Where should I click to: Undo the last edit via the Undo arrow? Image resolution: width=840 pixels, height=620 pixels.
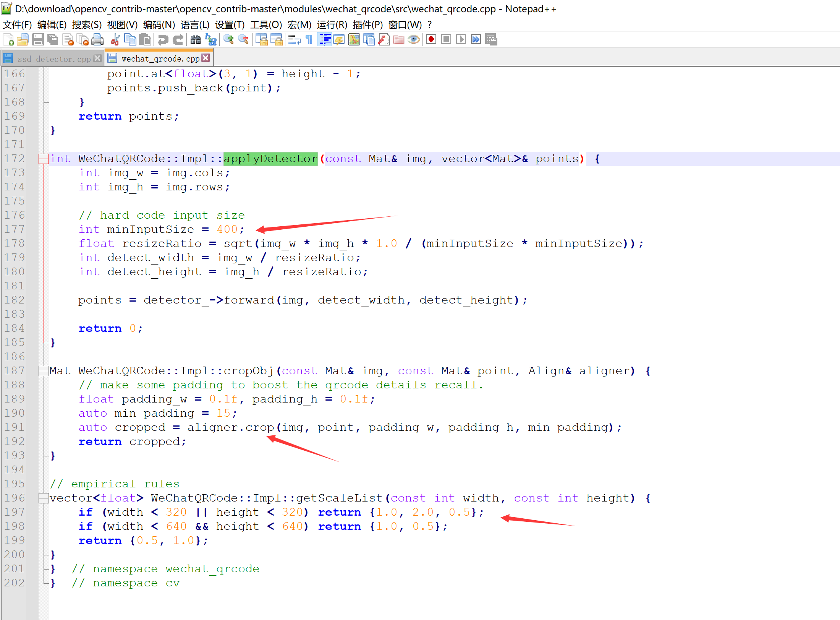tap(163, 39)
